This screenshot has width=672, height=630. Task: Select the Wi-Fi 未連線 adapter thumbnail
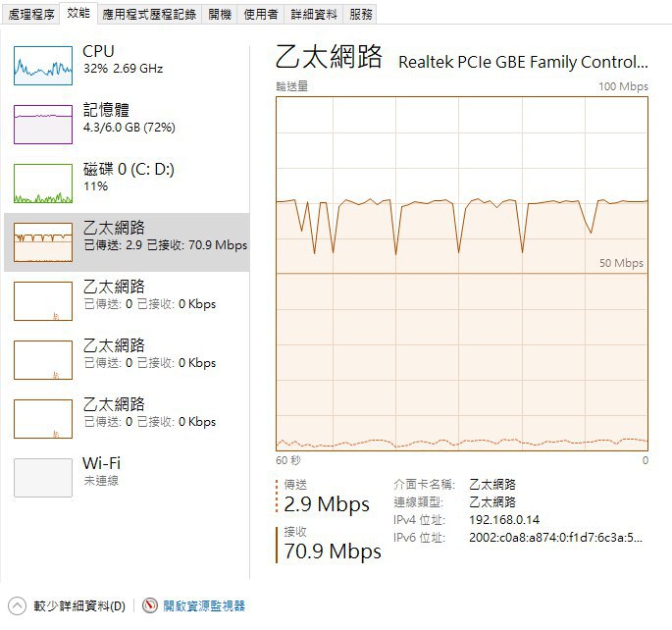(x=43, y=478)
